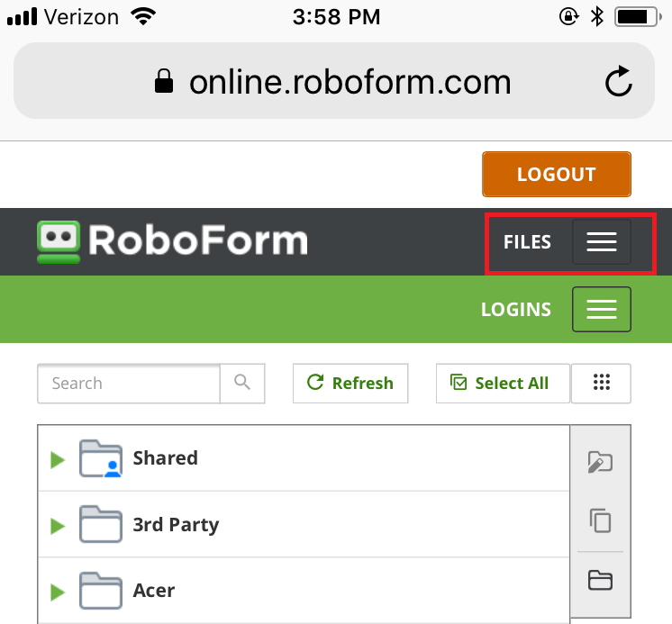Click the 3rd Party folder icon

101,524
